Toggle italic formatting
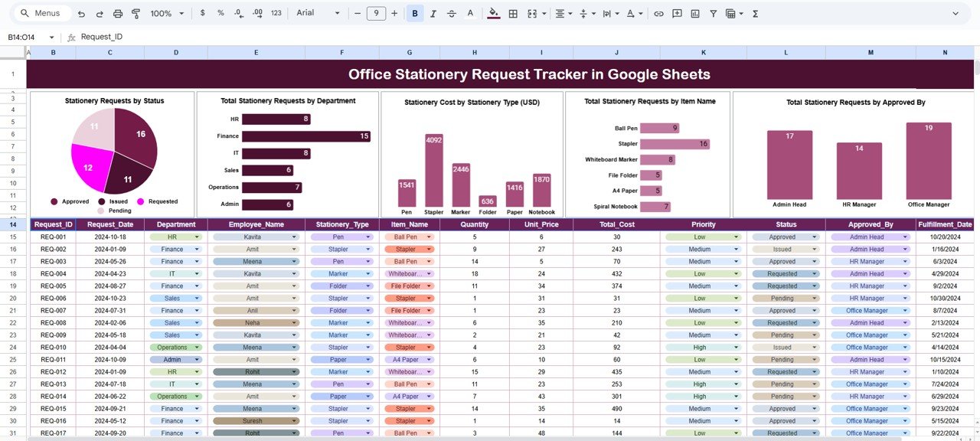 point(433,14)
